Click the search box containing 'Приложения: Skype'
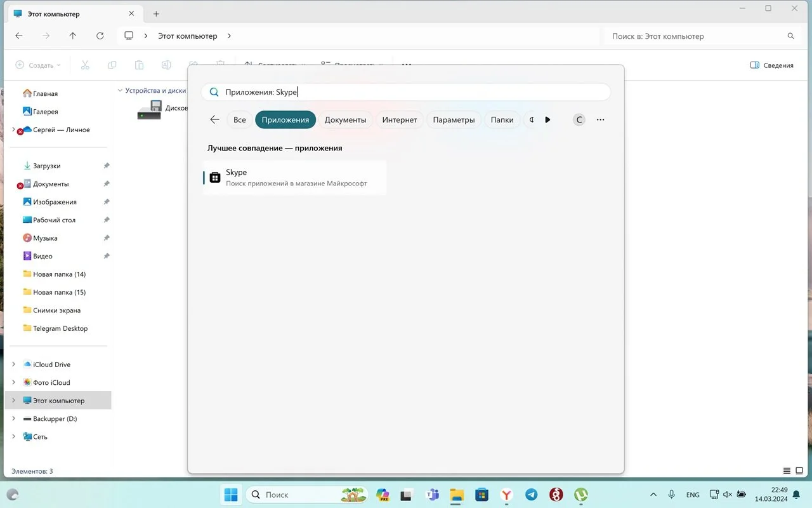The height and width of the screenshot is (508, 812). pos(406,92)
